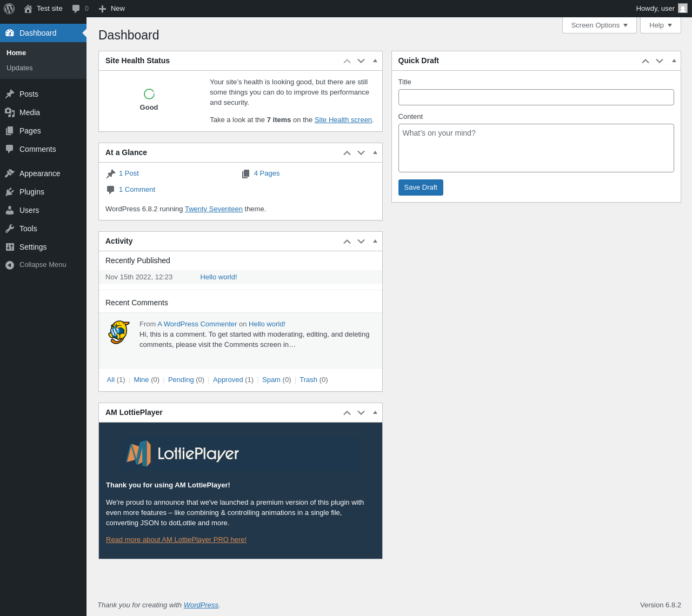Go to Media menu
Viewport: 692px width, 616px height.
pos(43,112)
